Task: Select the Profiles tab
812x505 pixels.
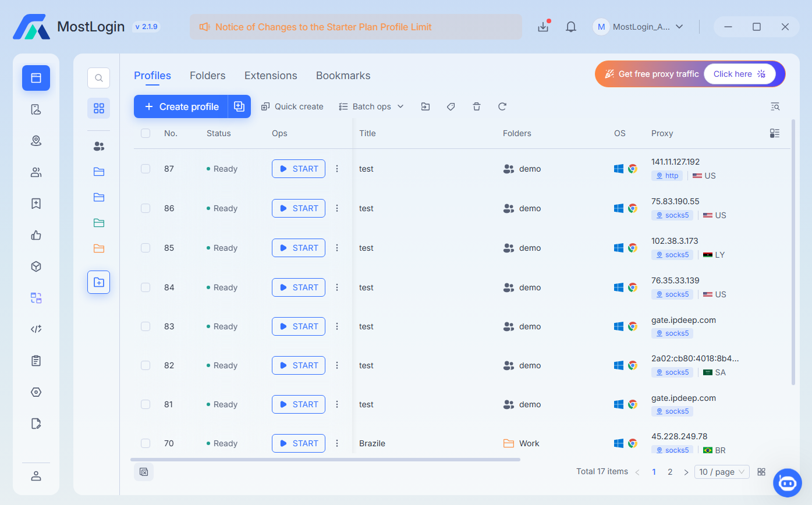Action: [x=153, y=76]
